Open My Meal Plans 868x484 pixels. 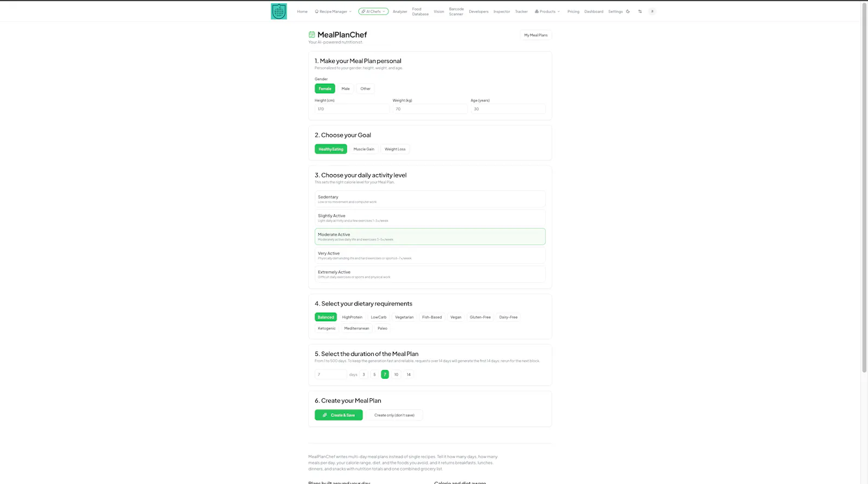(x=535, y=35)
